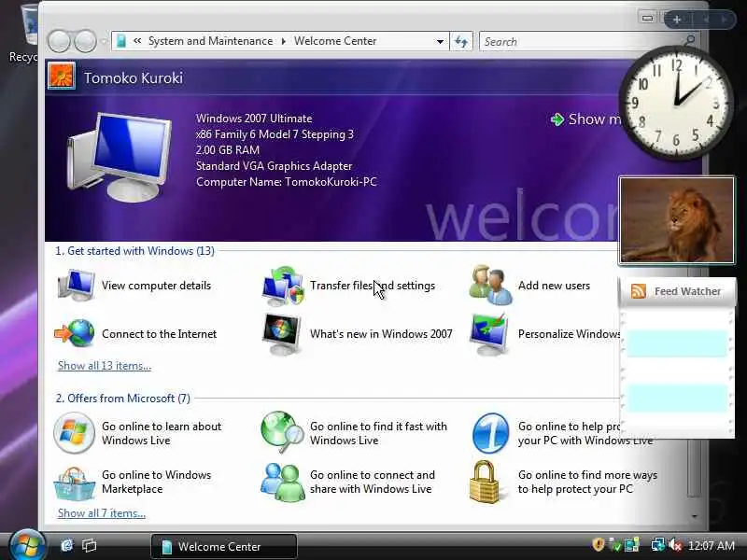
Task: Select the Add new users icon
Action: pyautogui.click(x=490, y=285)
